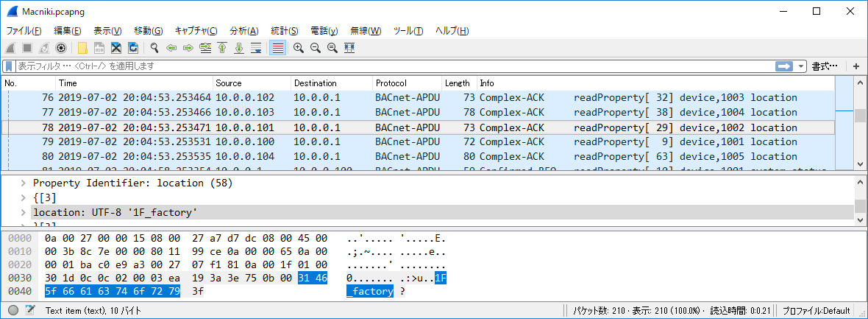868x319 pixels.
Task: Zoom in the main window text
Action: pyautogui.click(x=299, y=48)
